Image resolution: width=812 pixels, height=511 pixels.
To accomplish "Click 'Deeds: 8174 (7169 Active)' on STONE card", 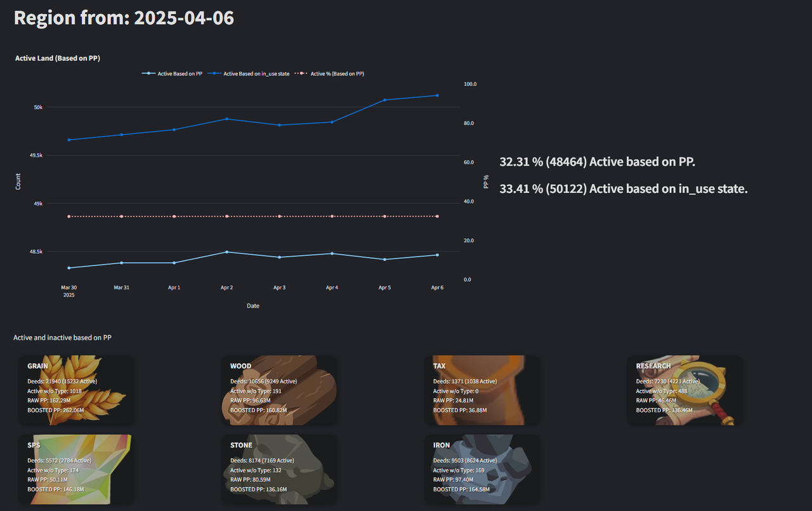I will pos(262,461).
